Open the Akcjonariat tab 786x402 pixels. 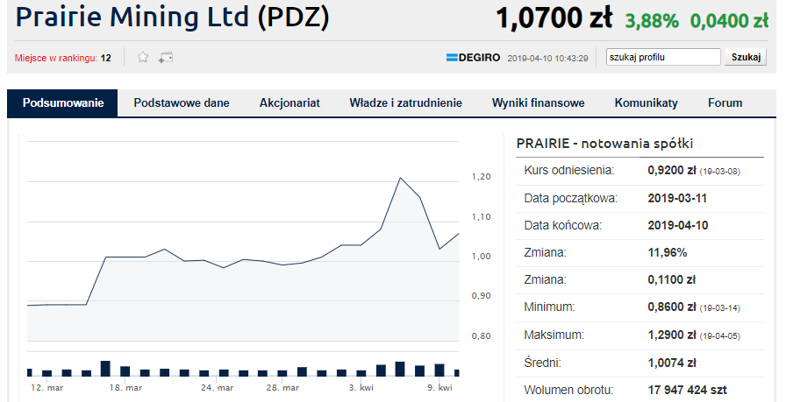(x=289, y=103)
